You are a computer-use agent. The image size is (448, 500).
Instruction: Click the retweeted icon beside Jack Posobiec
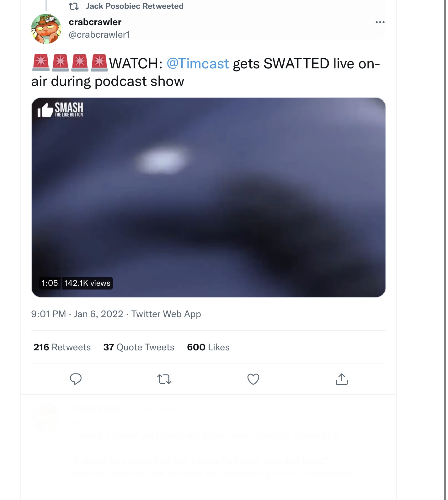coord(74,6)
